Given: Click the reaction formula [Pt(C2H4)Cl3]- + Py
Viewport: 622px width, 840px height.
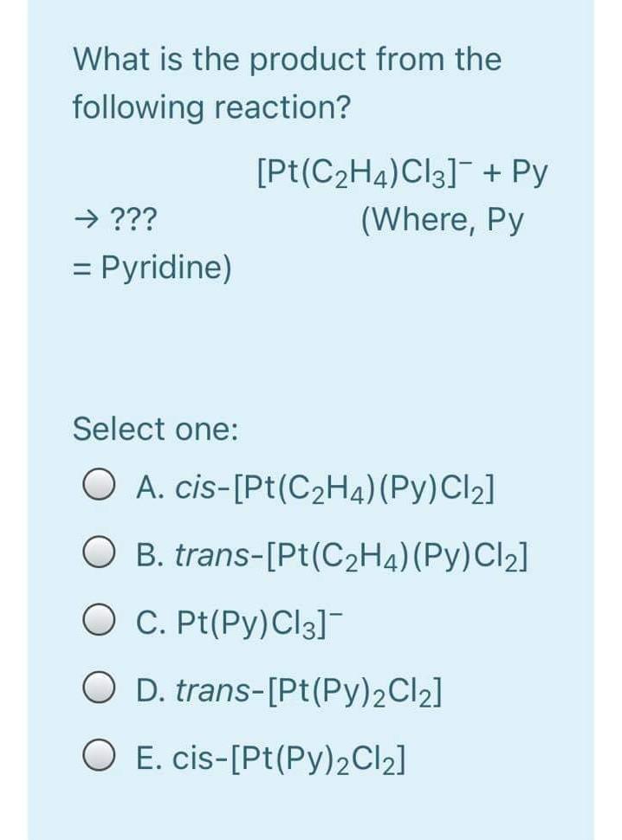Looking at the screenshot, I should tap(400, 171).
